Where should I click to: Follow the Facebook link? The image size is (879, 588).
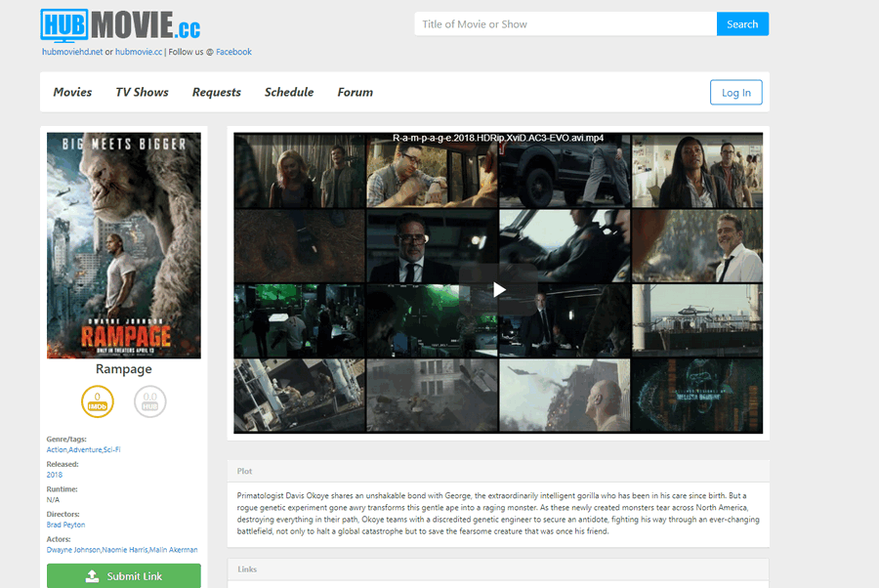pyautogui.click(x=233, y=52)
